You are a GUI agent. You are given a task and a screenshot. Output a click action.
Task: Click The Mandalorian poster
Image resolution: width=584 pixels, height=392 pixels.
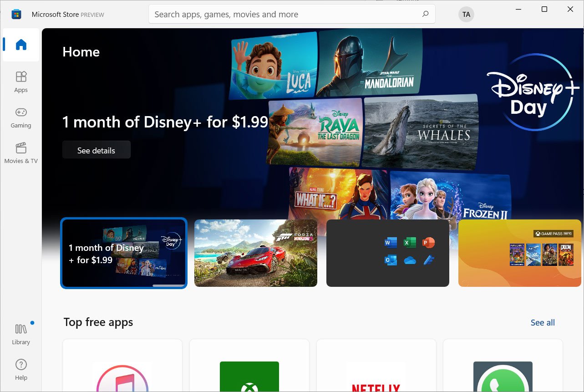371,62
